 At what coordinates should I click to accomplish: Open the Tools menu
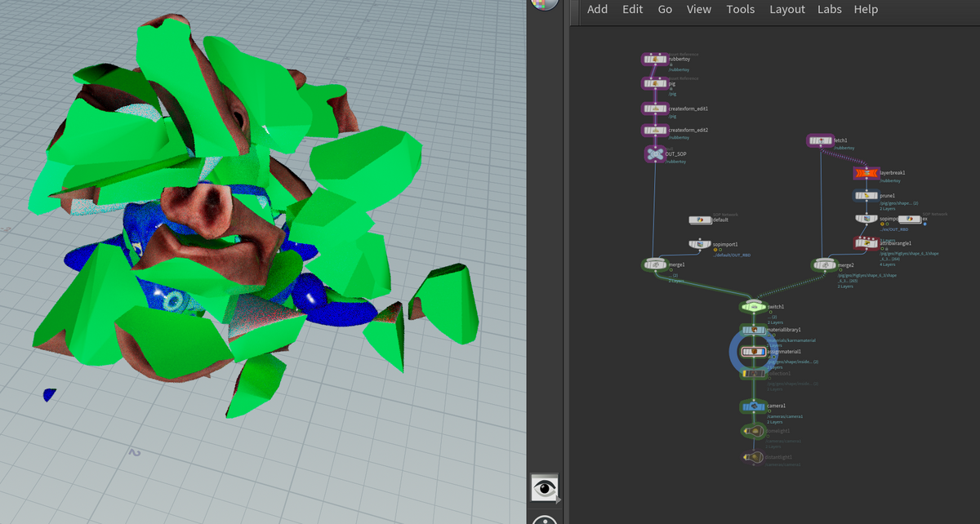(741, 9)
